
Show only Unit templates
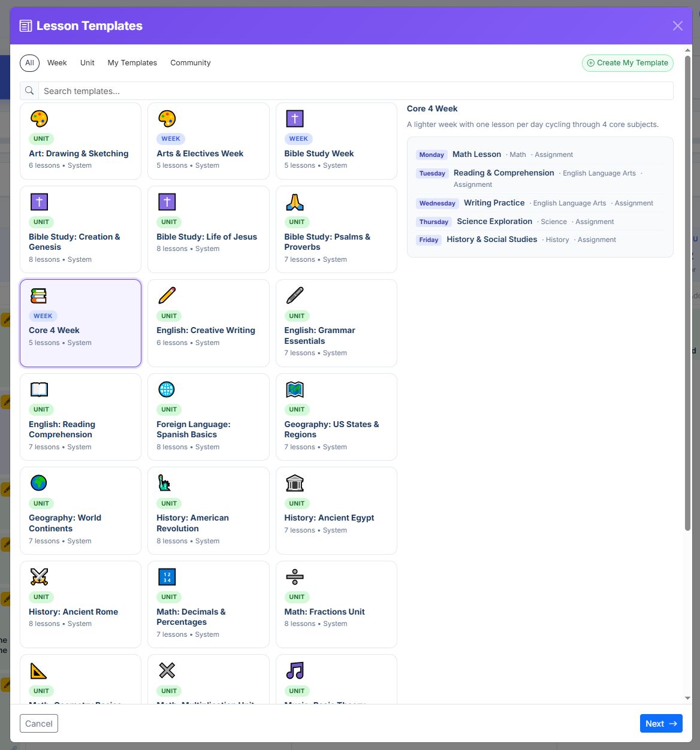point(87,63)
